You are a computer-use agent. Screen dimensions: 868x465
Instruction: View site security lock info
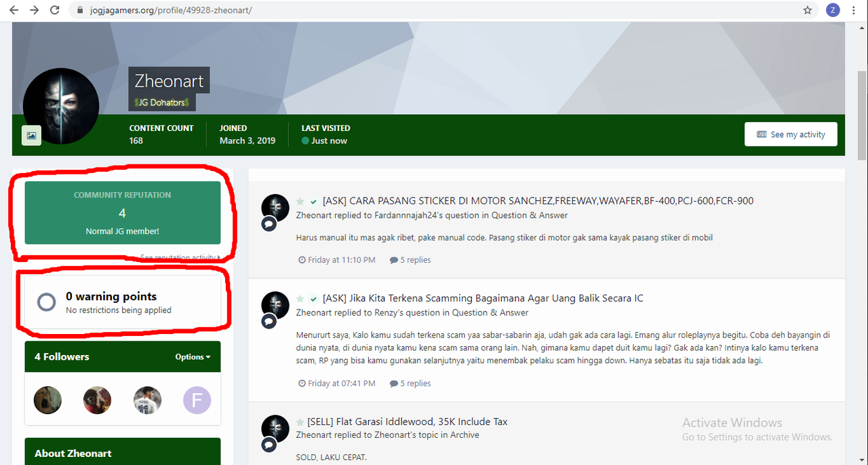click(x=80, y=10)
